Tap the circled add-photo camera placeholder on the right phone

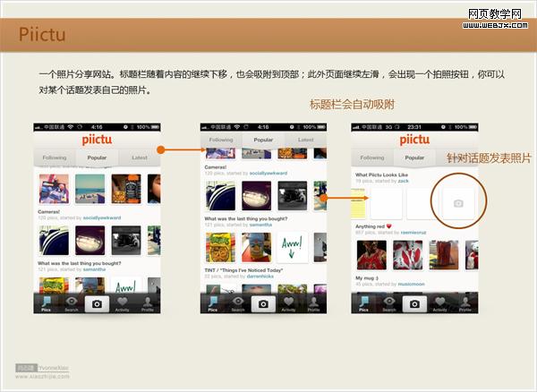[x=458, y=203]
